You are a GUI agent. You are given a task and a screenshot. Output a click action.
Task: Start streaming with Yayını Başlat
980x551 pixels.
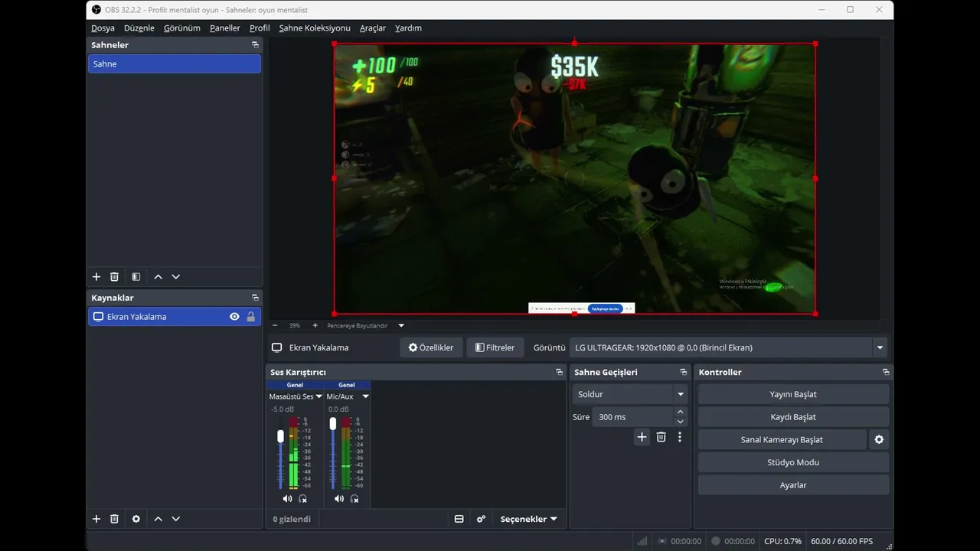point(793,394)
